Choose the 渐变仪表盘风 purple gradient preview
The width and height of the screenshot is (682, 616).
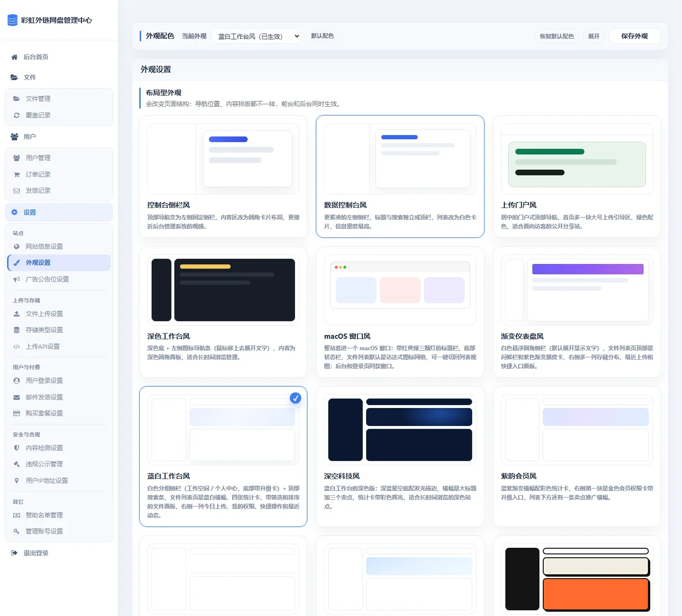coord(577,290)
